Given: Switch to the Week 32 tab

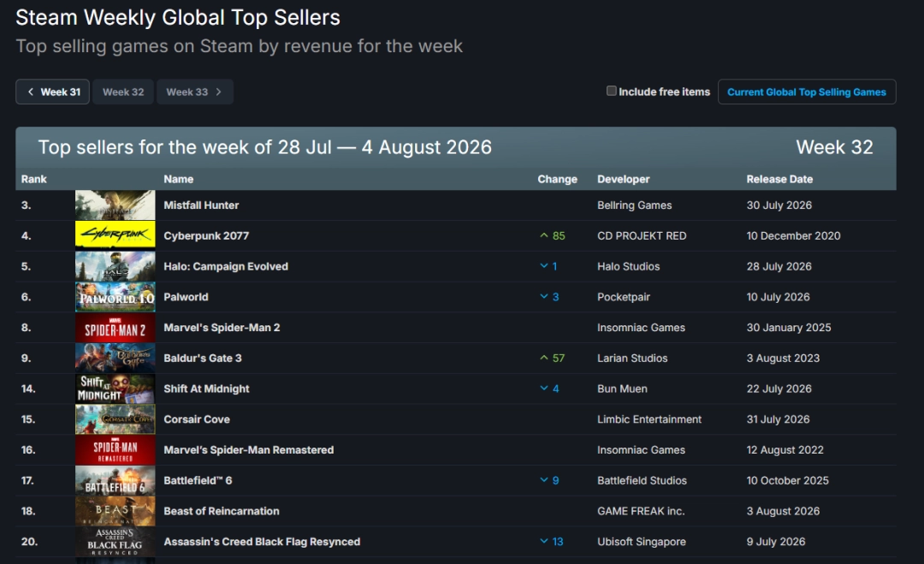Looking at the screenshot, I should click(123, 92).
